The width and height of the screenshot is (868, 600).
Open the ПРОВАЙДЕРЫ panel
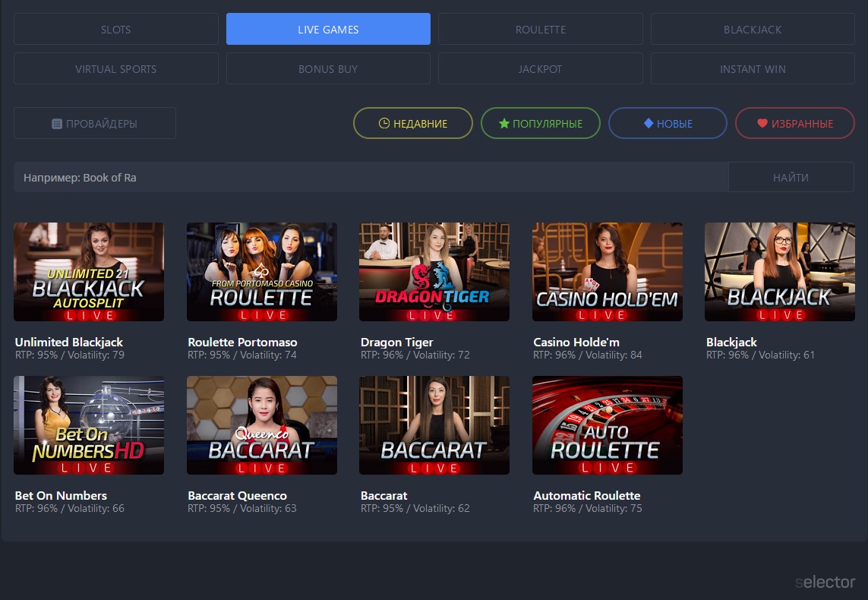coord(94,122)
